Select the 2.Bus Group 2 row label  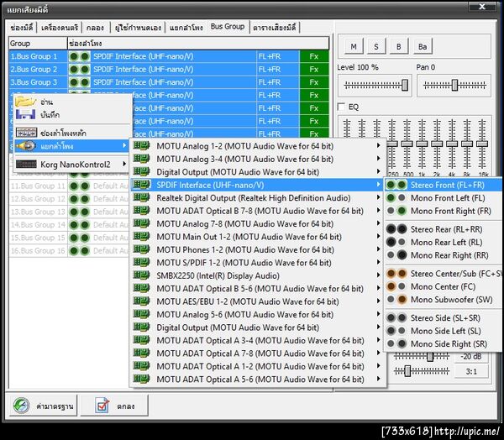tap(34, 70)
